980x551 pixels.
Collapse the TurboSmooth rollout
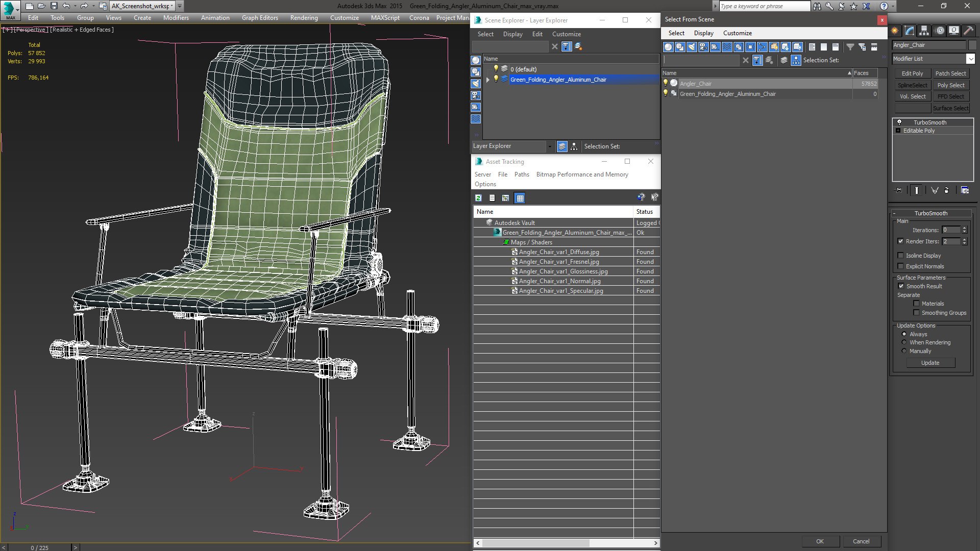(894, 213)
